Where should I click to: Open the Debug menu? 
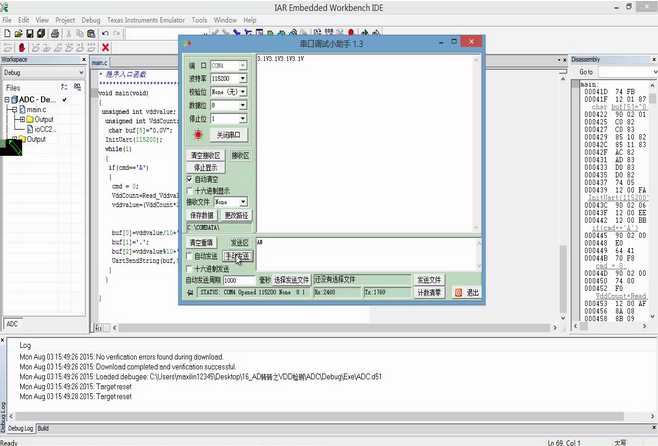[91, 20]
